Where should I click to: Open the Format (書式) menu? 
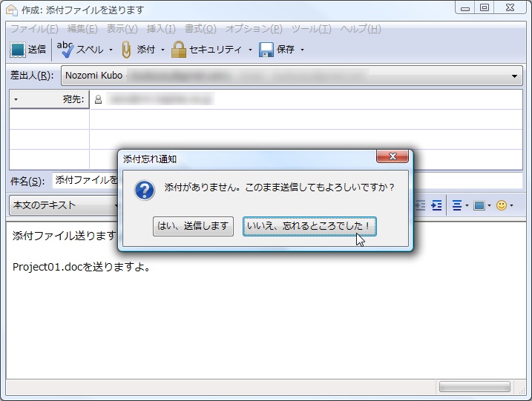tap(200, 29)
